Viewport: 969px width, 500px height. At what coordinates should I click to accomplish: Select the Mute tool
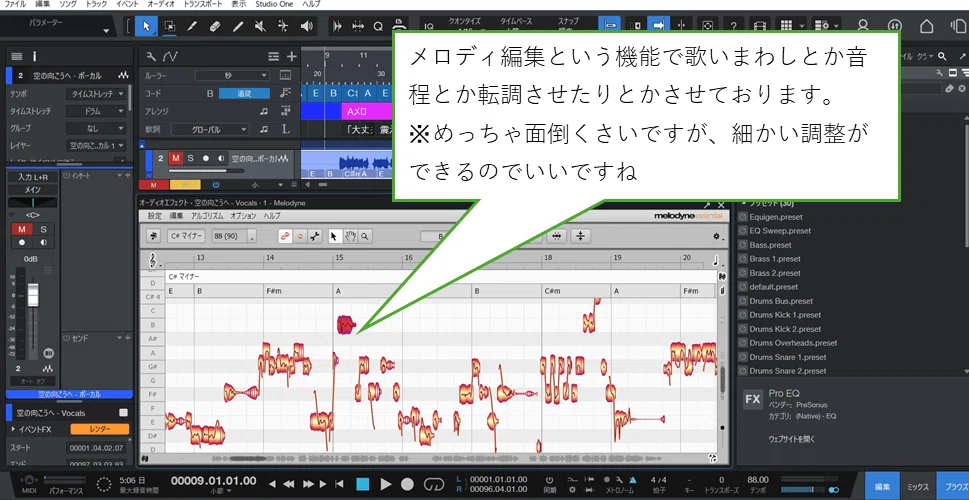[260, 26]
